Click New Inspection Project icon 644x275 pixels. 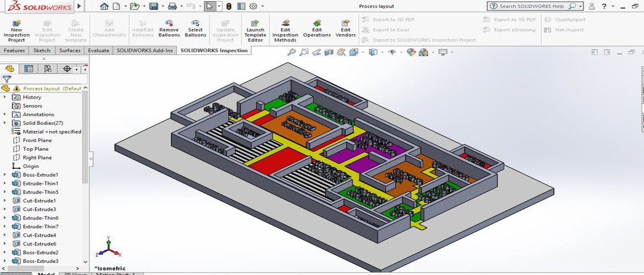pyautogui.click(x=17, y=31)
